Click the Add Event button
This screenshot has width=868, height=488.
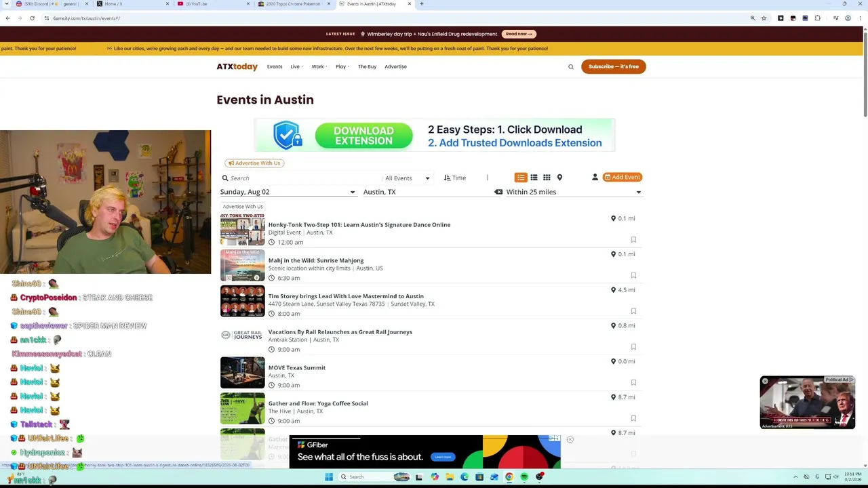(623, 178)
